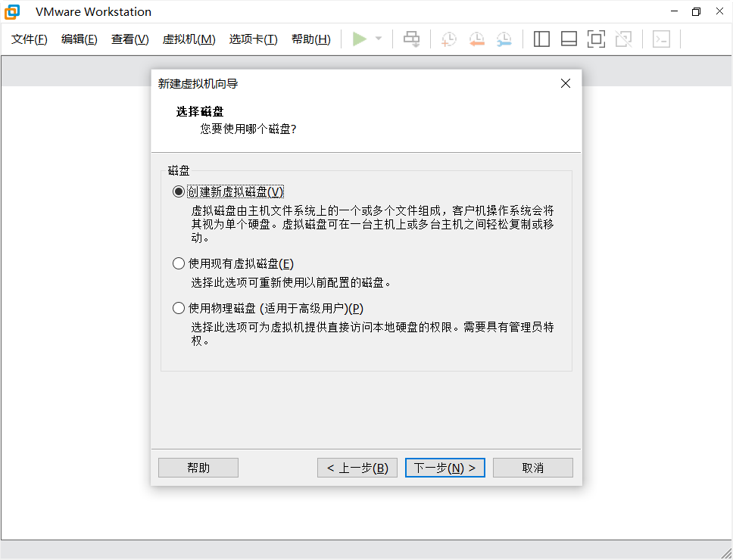Open the 文件(F) menu
Image resolution: width=733 pixels, height=560 pixels.
point(30,39)
